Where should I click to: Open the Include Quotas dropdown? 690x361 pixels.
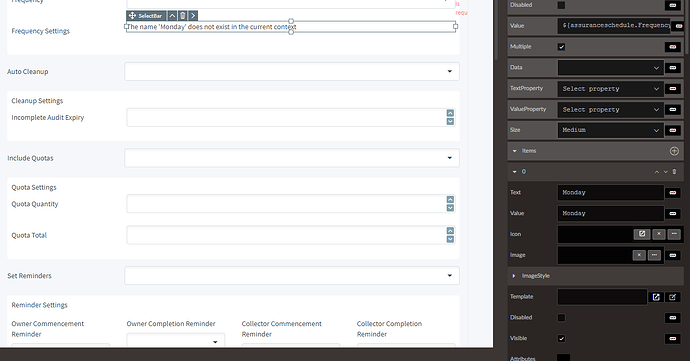point(292,158)
